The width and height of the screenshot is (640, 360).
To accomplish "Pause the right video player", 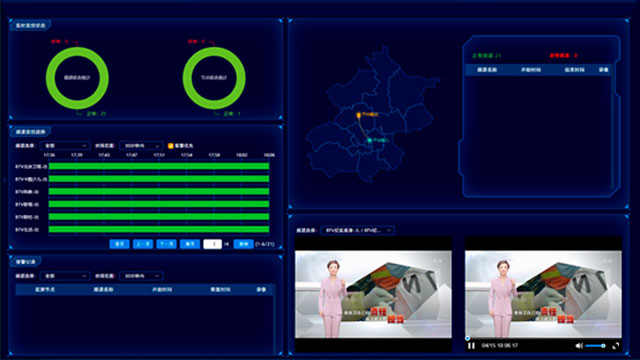I will 471,346.
